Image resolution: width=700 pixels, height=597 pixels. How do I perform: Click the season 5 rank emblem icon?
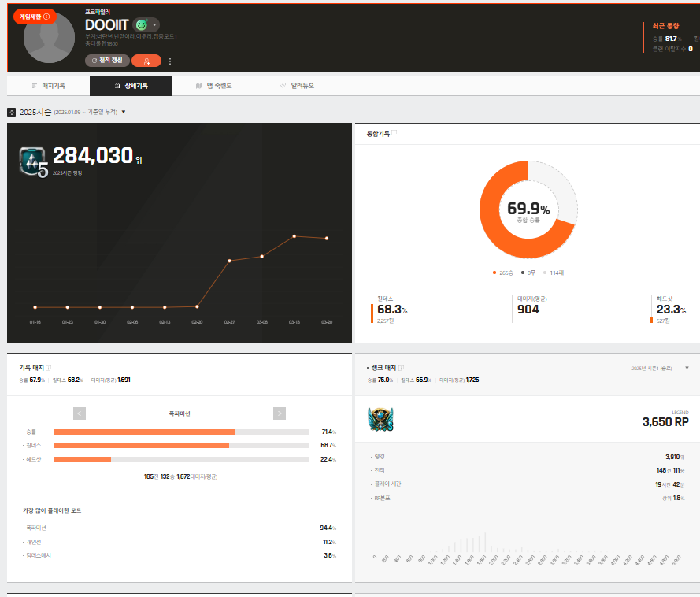click(x=34, y=162)
